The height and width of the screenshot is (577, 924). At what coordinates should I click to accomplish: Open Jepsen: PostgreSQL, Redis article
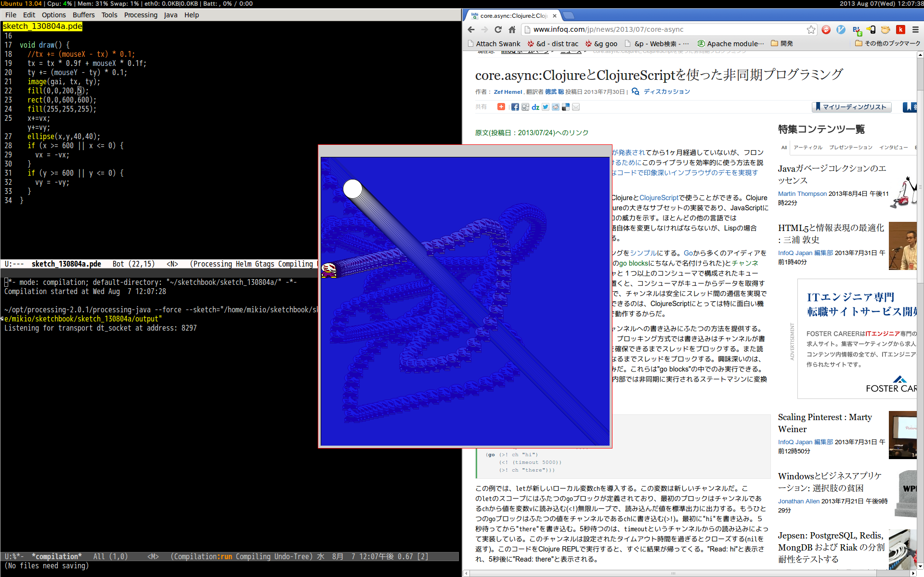pos(831,547)
